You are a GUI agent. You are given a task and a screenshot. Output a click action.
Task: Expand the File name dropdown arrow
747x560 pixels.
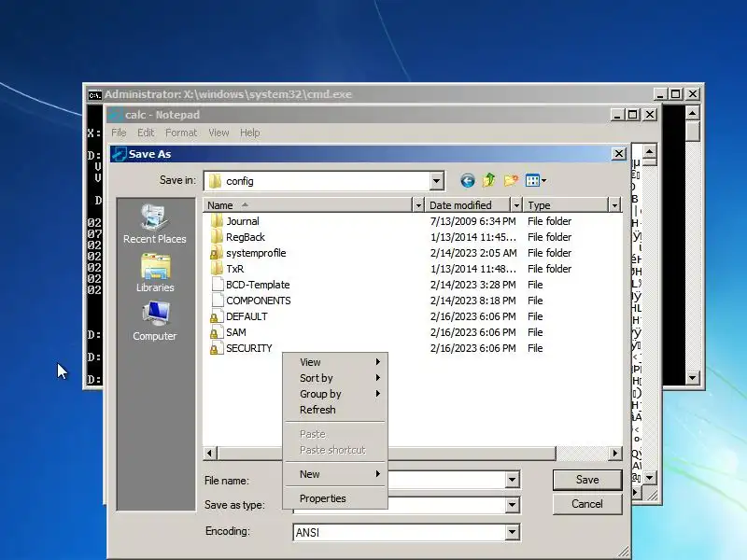(512, 480)
